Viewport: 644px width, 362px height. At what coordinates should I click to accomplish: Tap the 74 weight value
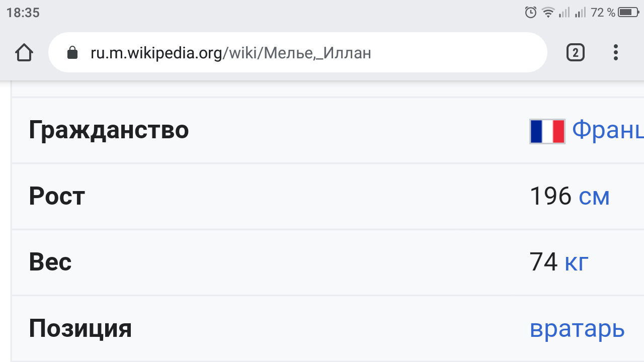tap(543, 262)
